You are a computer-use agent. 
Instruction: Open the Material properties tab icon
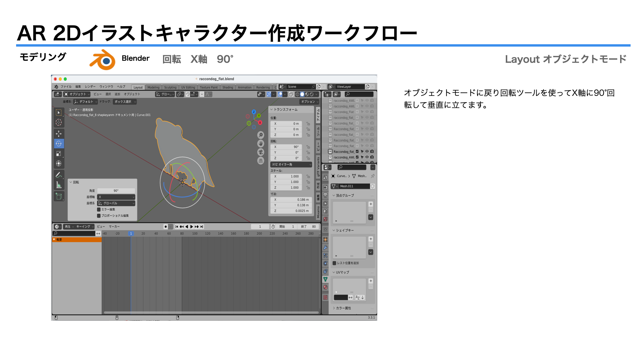325,287
